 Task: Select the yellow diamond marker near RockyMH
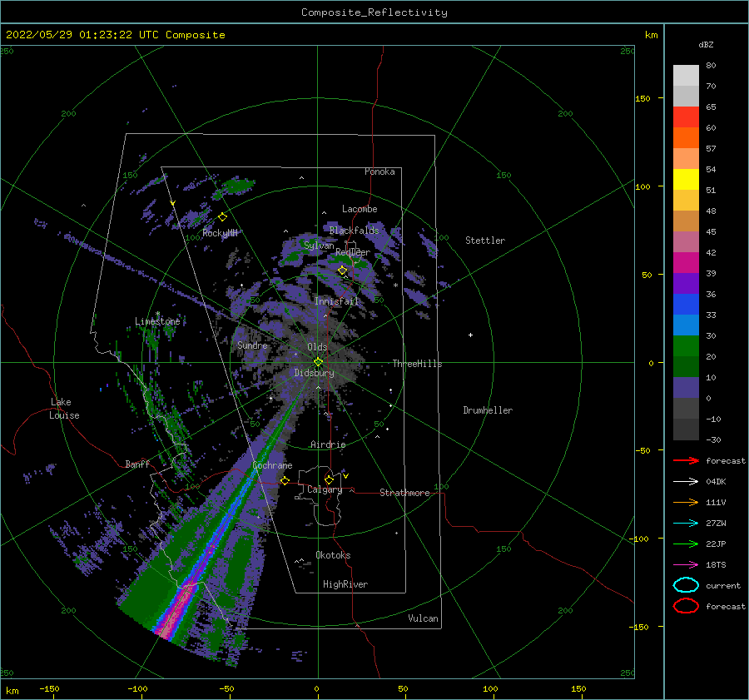pyautogui.click(x=222, y=217)
